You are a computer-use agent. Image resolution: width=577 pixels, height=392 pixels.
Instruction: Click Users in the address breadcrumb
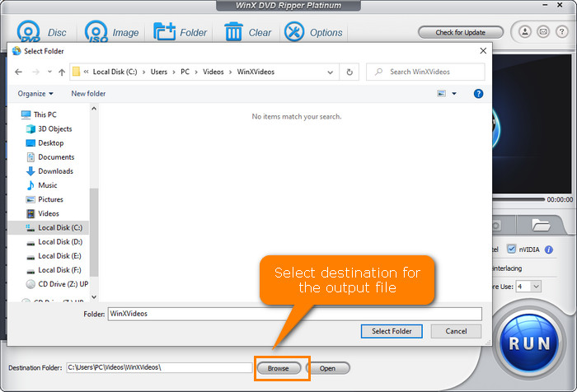pyautogui.click(x=159, y=72)
